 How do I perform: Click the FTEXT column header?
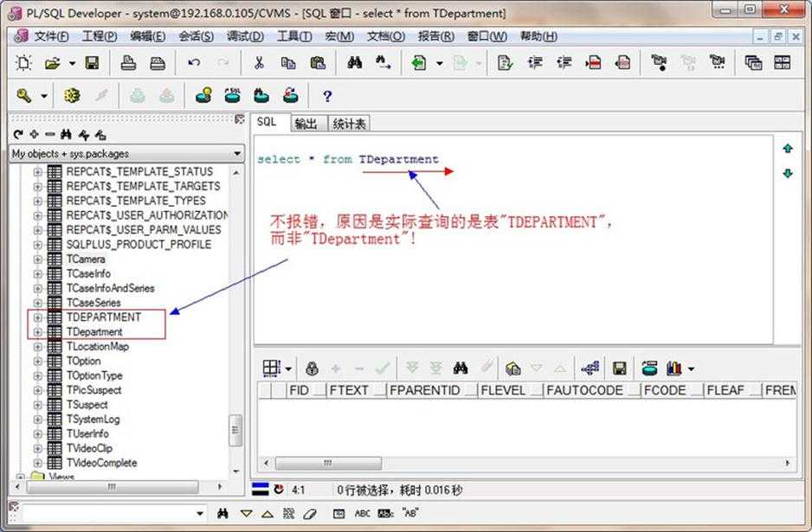click(357, 390)
